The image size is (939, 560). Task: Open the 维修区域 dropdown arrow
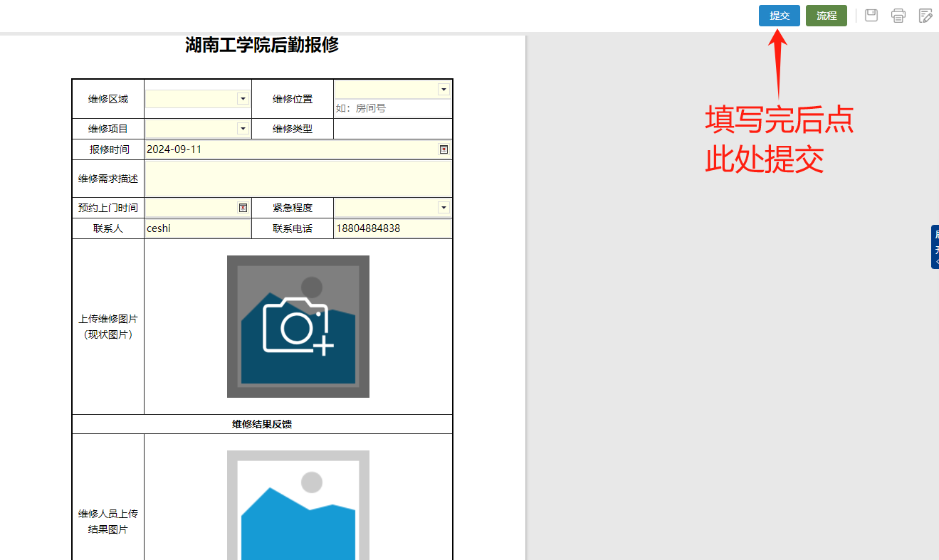pos(243,99)
